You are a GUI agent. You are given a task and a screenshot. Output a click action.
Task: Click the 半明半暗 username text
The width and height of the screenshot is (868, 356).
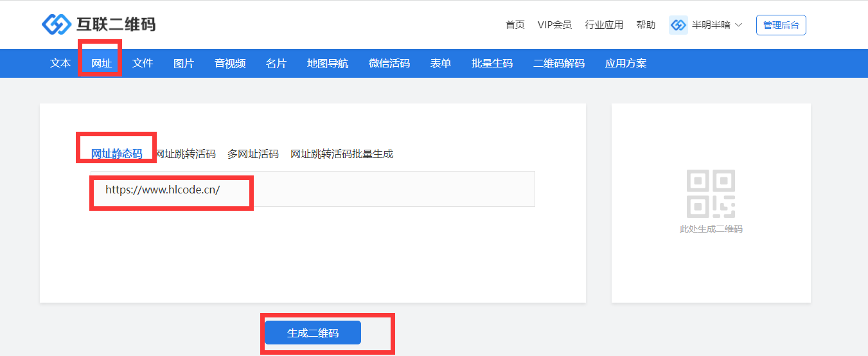(711, 25)
